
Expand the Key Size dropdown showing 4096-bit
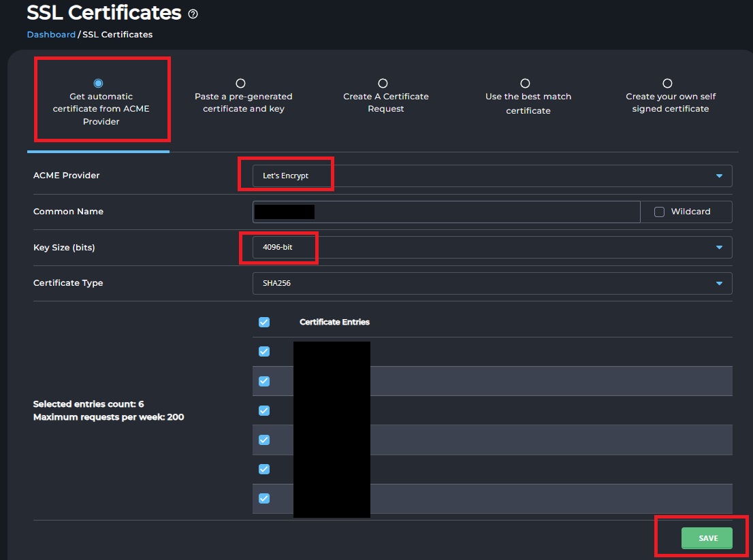pos(492,247)
